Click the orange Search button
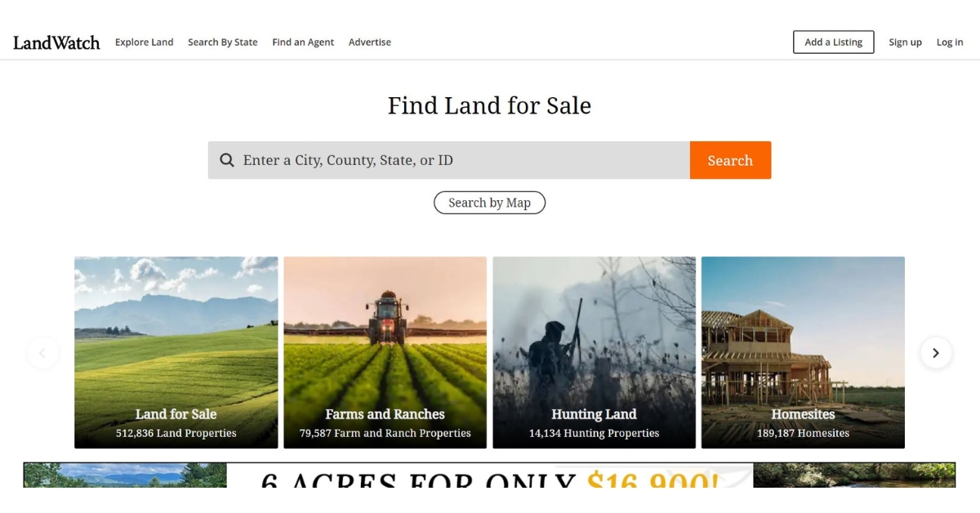This screenshot has width=980, height=513. coord(730,160)
